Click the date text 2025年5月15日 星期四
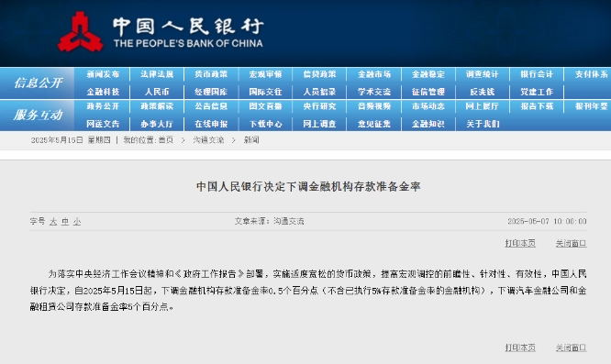This screenshot has width=611, height=364. 71,140
